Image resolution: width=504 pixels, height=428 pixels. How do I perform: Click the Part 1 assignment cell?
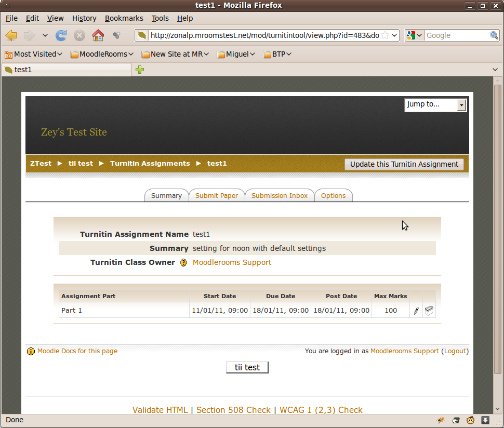click(x=124, y=311)
